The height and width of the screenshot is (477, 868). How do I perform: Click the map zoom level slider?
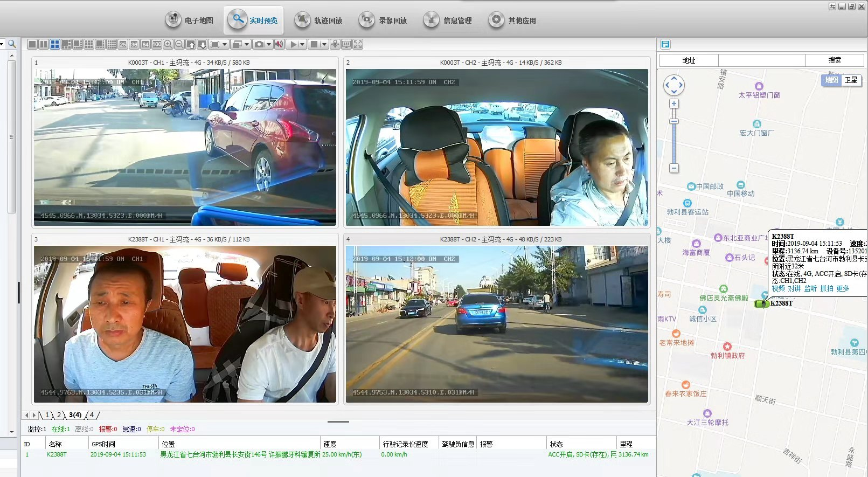pos(674,122)
